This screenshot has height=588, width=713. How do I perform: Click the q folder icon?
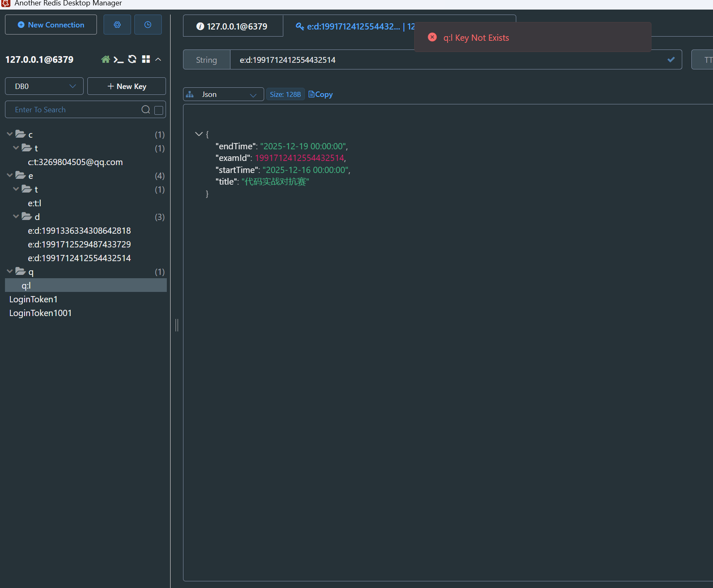tap(20, 271)
